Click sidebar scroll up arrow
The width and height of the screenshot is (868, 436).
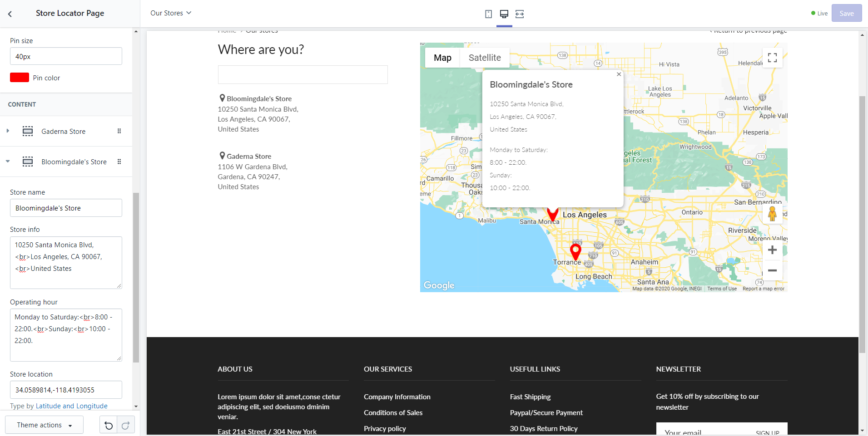click(x=136, y=31)
